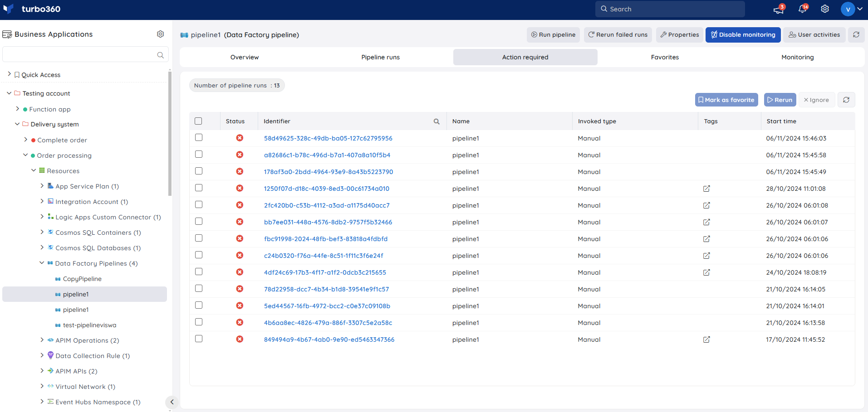Check the row for 4df24c69 run
Image resolution: width=868 pixels, height=412 pixels.
(x=199, y=271)
